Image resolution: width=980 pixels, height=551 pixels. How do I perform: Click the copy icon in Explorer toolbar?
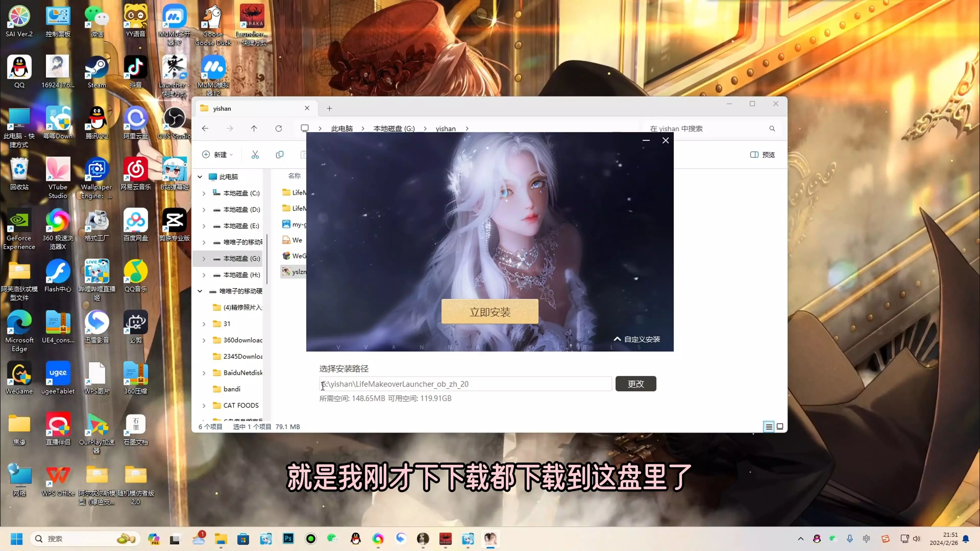280,155
